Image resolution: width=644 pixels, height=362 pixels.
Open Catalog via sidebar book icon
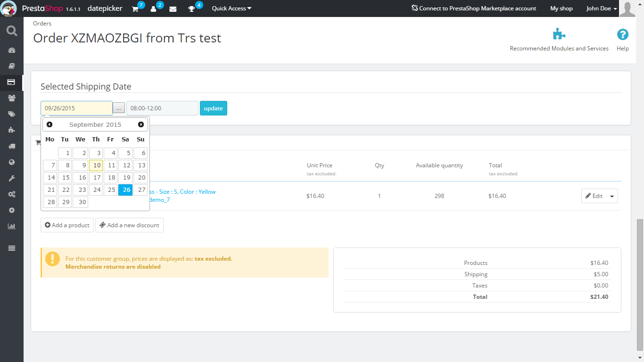click(x=12, y=66)
